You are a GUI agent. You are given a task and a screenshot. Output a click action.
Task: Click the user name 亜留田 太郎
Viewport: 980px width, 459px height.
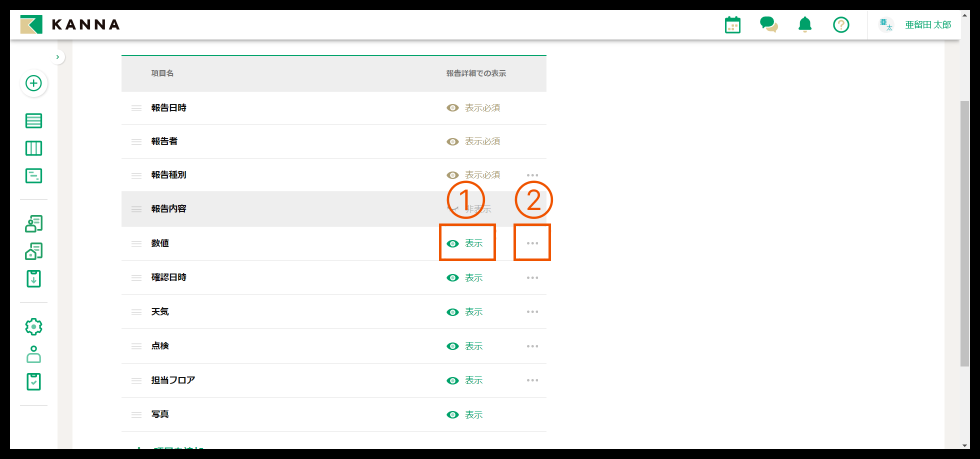[927, 24]
